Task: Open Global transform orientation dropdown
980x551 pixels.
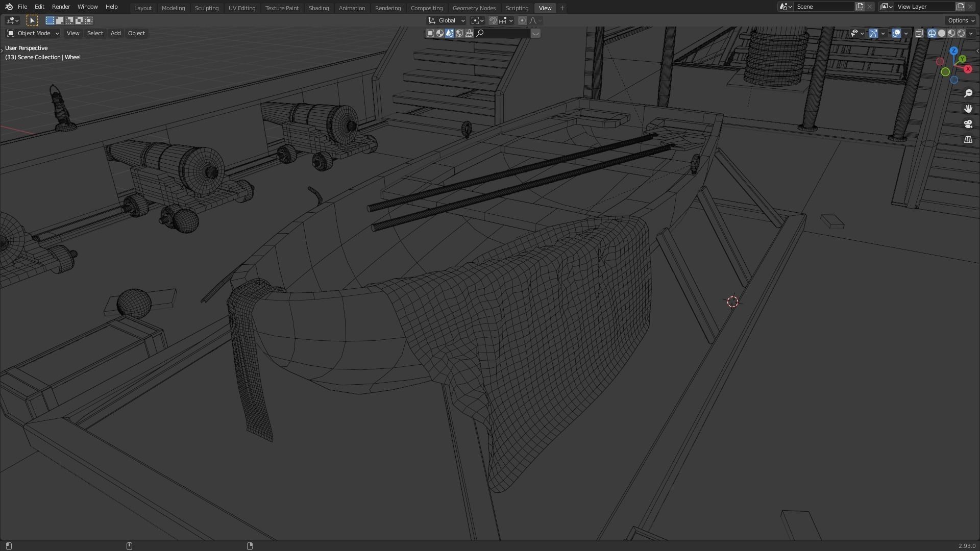Action: 447,20
